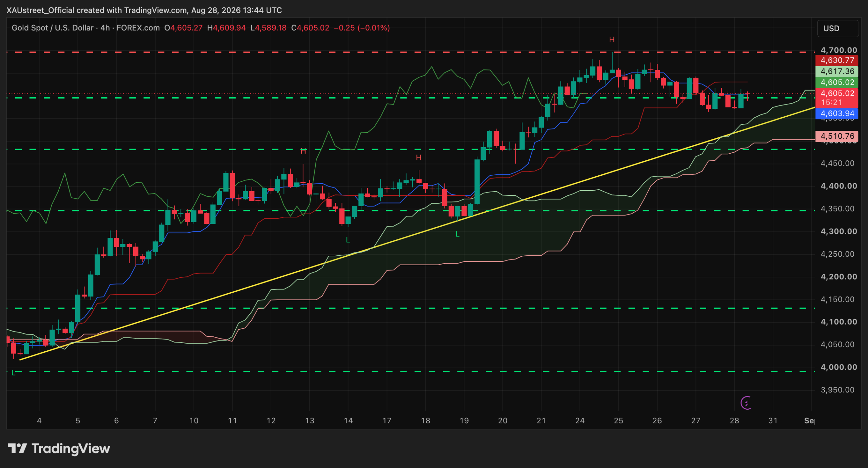Click the L4,589.18 low value
The height and width of the screenshot is (468, 868).
269,28
